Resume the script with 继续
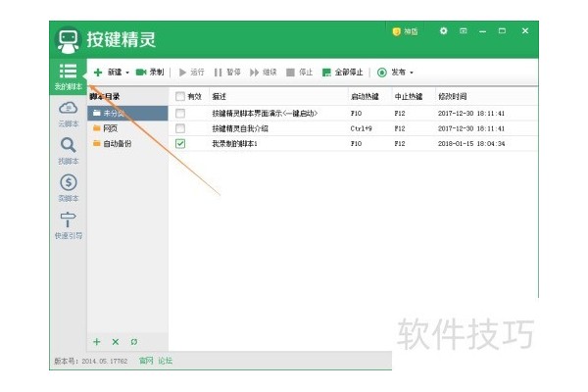 tap(264, 72)
